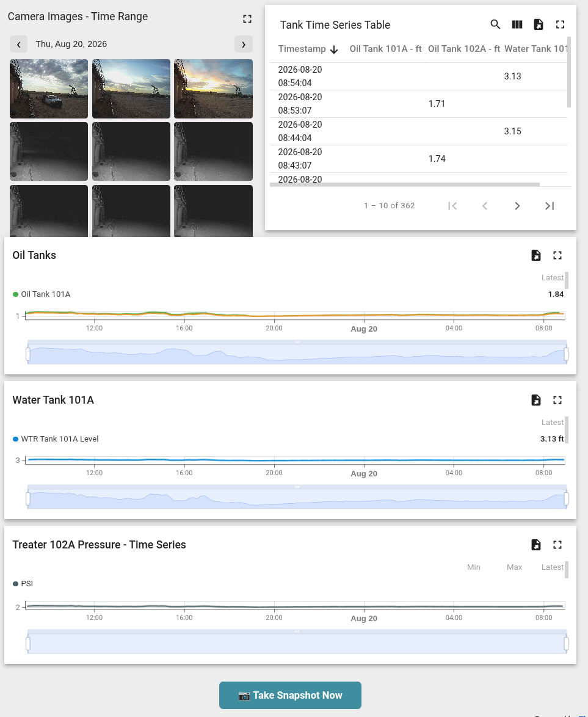Export Treater 102A Pressure chart data
The width and height of the screenshot is (588, 717).
click(x=536, y=545)
